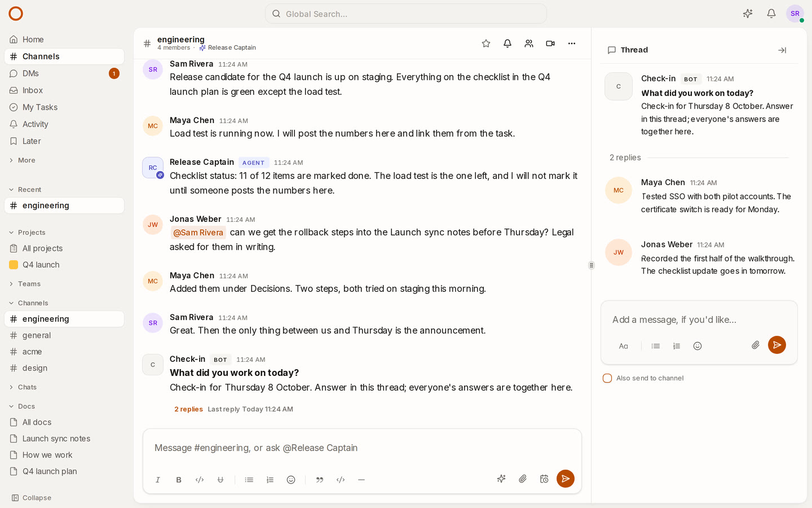Apply italic formatting in channel composer
The image size is (812, 508).
pyautogui.click(x=158, y=480)
